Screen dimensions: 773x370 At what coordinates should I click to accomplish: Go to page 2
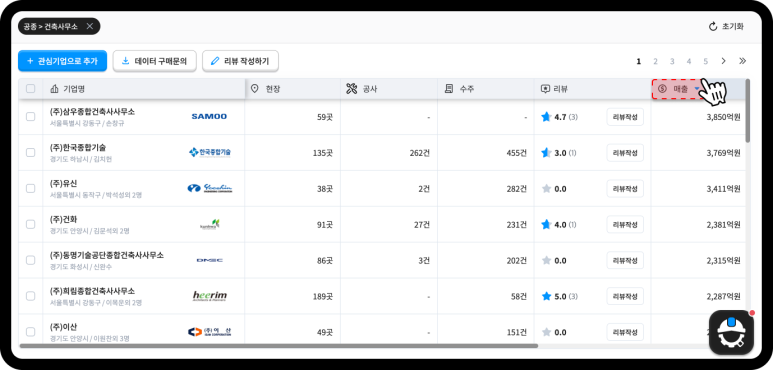pyautogui.click(x=655, y=62)
